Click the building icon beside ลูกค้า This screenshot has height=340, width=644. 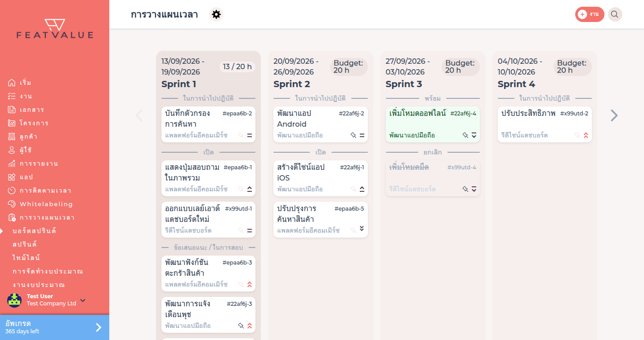(12, 137)
